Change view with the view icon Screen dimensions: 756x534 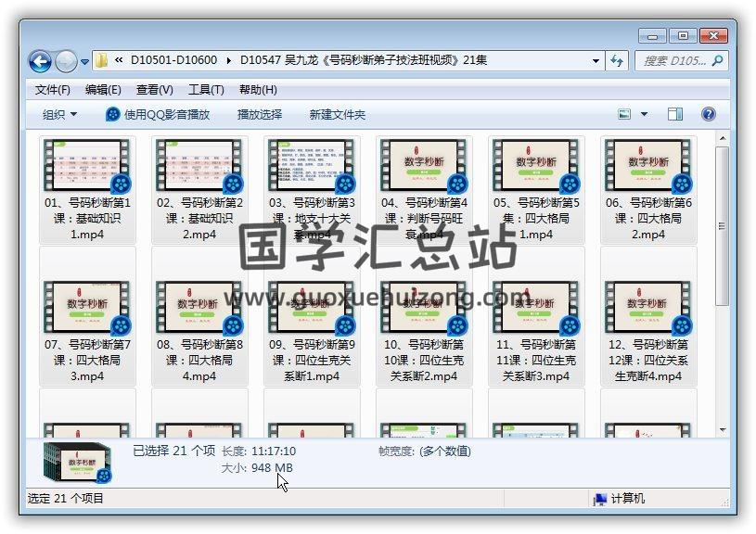tap(624, 114)
